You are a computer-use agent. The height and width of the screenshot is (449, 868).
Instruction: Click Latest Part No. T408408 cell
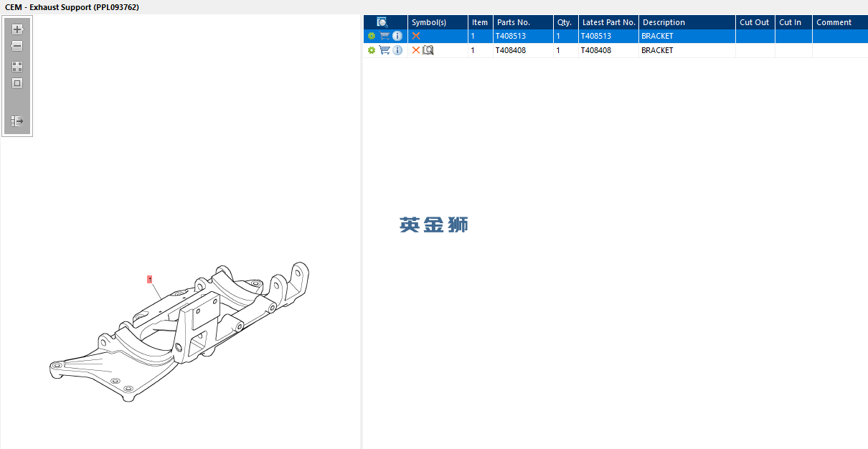point(608,50)
